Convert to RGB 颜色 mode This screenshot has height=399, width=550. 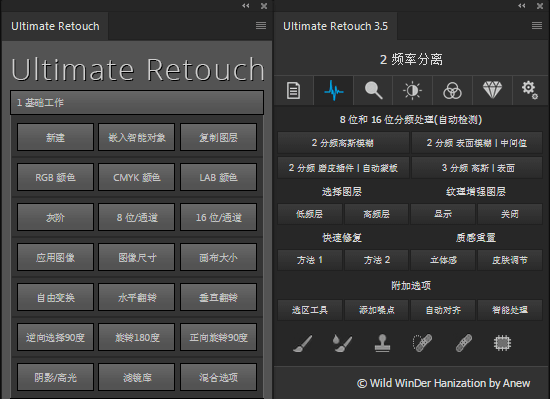click(x=55, y=177)
